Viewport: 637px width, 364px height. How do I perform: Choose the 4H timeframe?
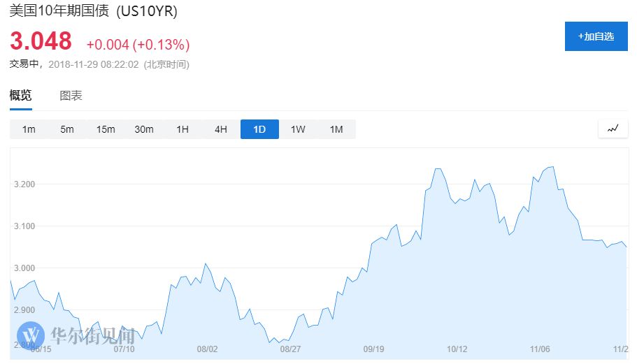click(x=221, y=129)
